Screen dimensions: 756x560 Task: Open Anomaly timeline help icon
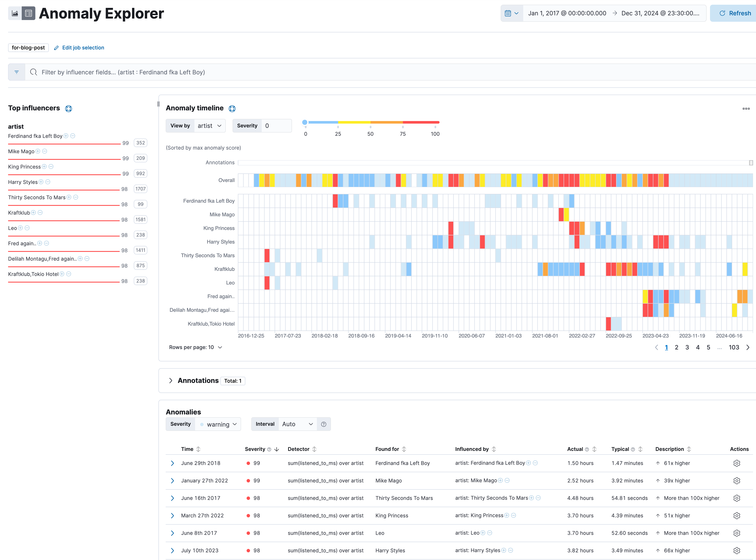point(232,108)
